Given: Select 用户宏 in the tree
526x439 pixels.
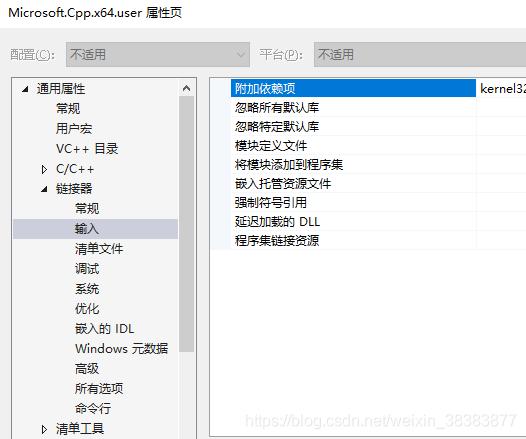Looking at the screenshot, I should tap(74, 129).
